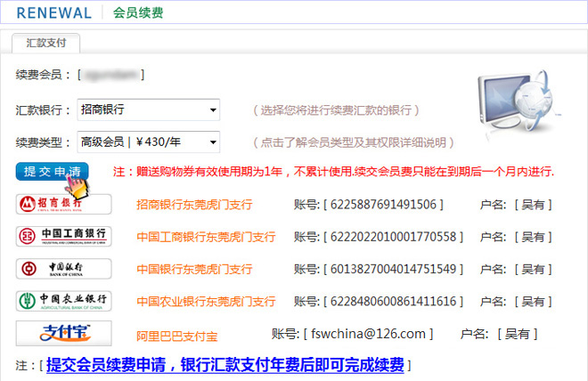Click the computer and globe illustration
The width and height of the screenshot is (588, 381).
point(517,102)
